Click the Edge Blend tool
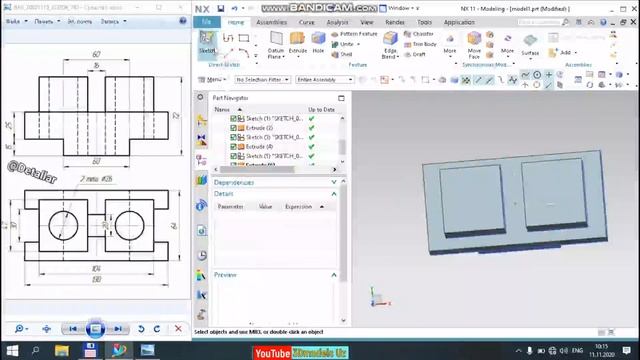 pos(390,45)
